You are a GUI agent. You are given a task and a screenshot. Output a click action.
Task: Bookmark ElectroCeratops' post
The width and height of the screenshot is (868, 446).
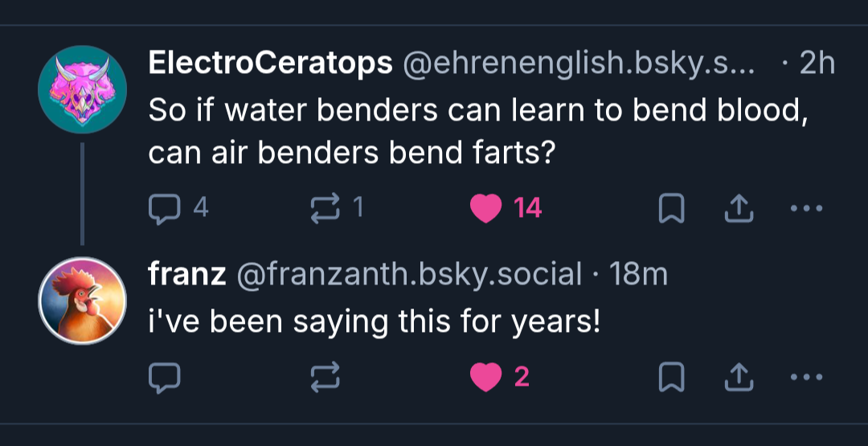(671, 209)
